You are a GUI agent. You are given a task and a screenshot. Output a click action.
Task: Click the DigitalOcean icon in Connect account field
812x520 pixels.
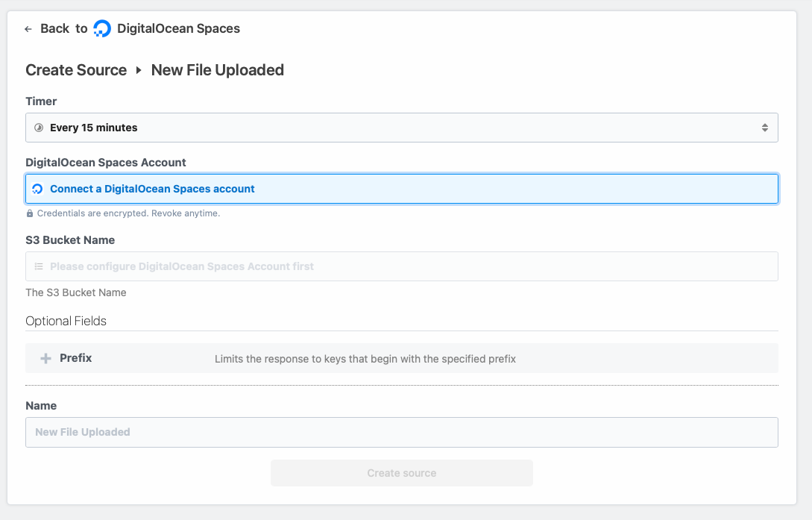click(x=38, y=189)
